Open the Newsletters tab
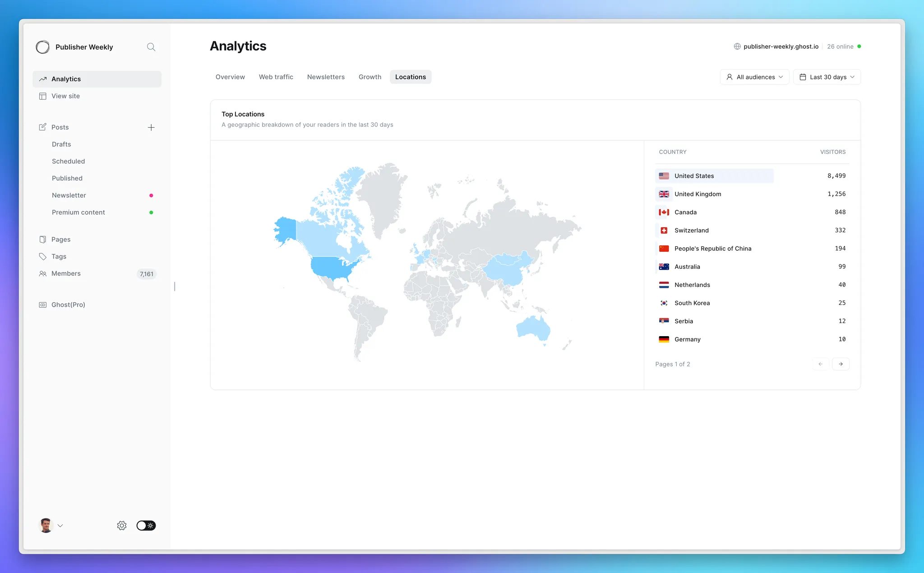Image resolution: width=924 pixels, height=573 pixels. 326,77
